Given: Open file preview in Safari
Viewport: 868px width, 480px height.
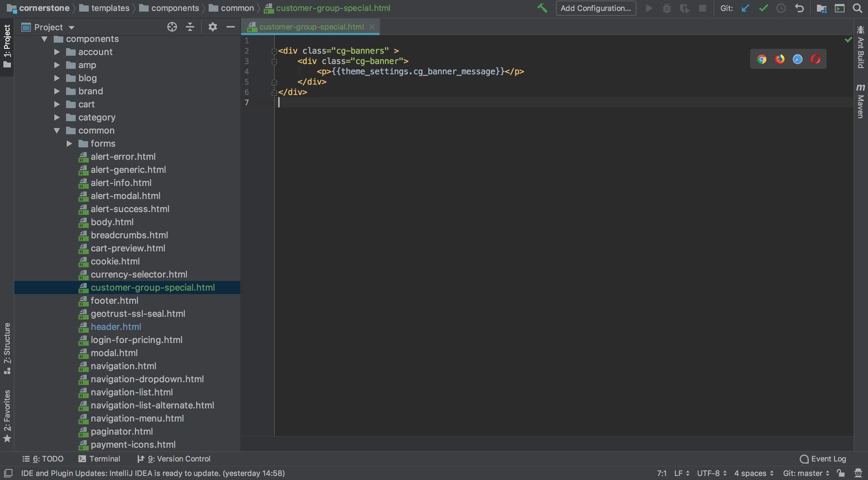Looking at the screenshot, I should pyautogui.click(x=798, y=59).
